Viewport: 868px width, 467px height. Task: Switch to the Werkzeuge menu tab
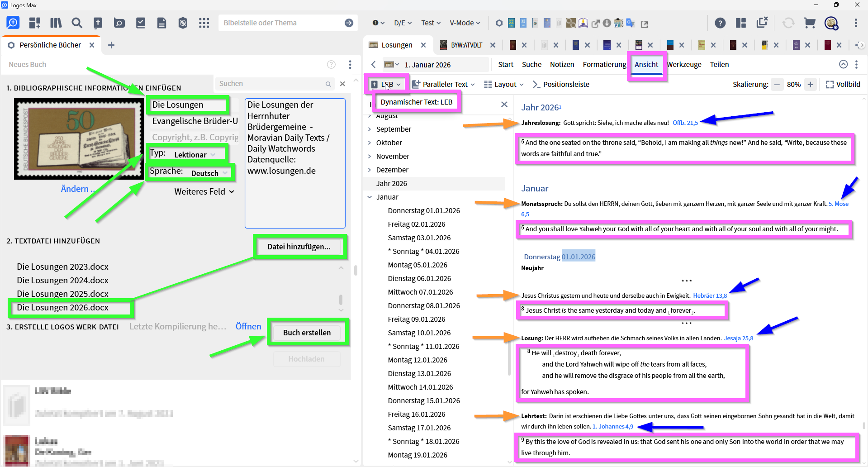(x=684, y=64)
